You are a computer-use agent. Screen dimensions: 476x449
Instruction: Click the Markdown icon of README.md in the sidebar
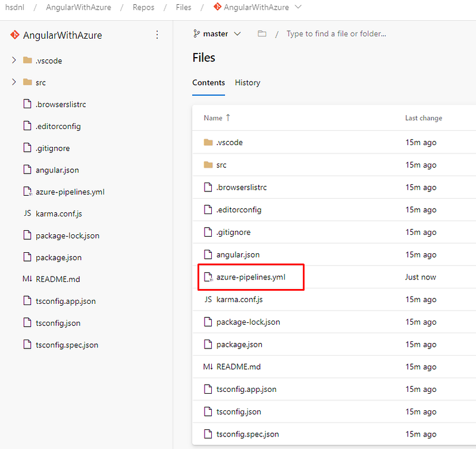pyautogui.click(x=27, y=279)
